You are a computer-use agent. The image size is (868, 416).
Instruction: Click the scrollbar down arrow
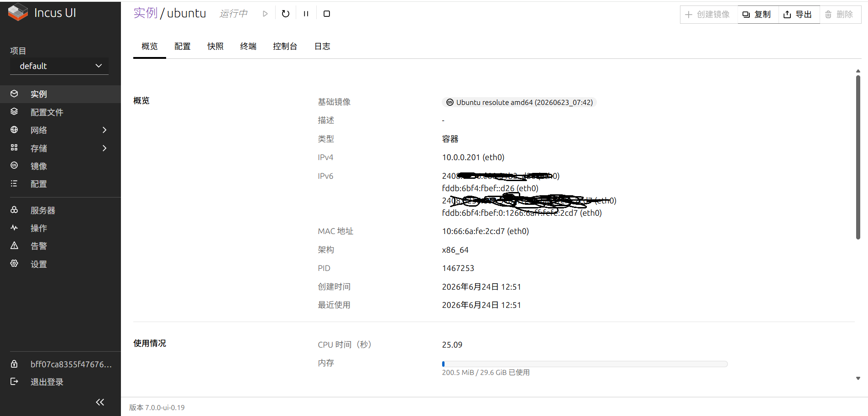[858, 378]
